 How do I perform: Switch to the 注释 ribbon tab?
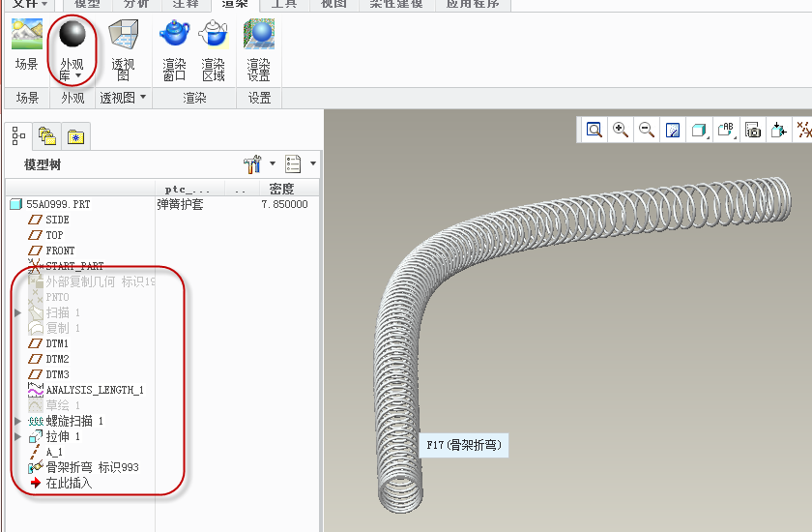pos(186,4)
